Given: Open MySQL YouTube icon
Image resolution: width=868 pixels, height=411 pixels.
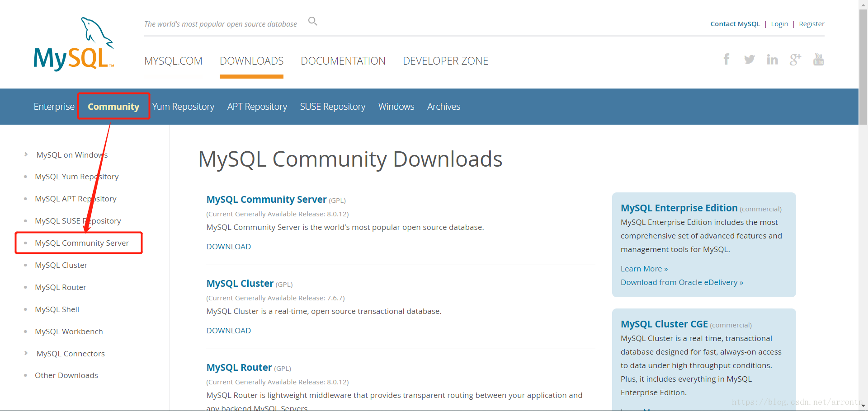Looking at the screenshot, I should click(818, 59).
